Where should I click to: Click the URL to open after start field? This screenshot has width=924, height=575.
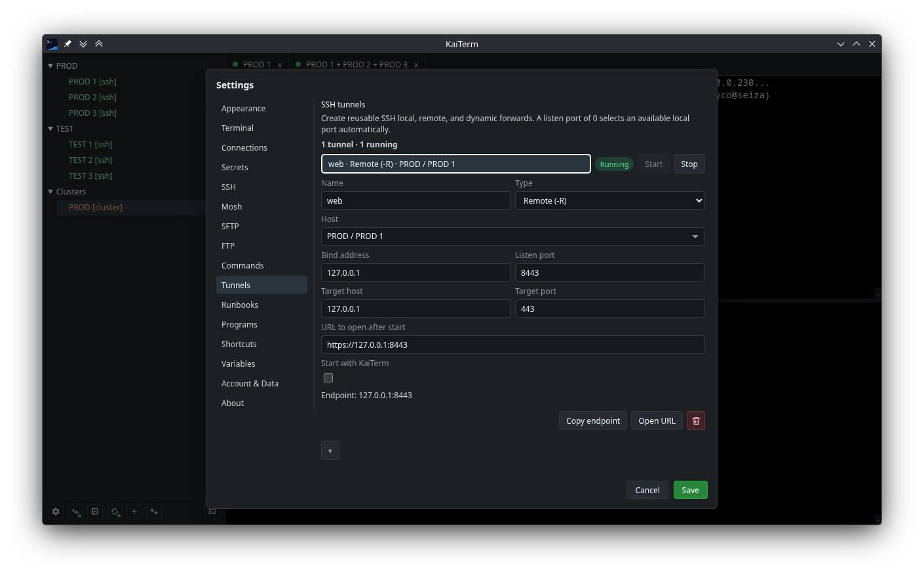(513, 344)
